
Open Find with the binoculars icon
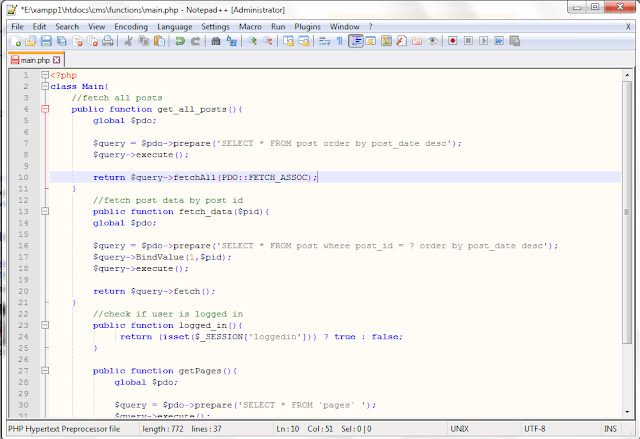click(x=216, y=41)
